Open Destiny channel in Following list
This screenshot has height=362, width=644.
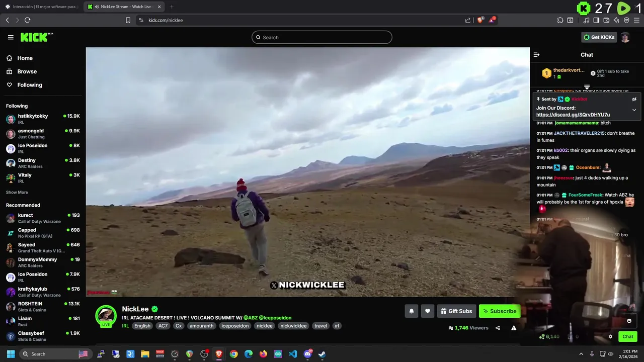pos(43,163)
